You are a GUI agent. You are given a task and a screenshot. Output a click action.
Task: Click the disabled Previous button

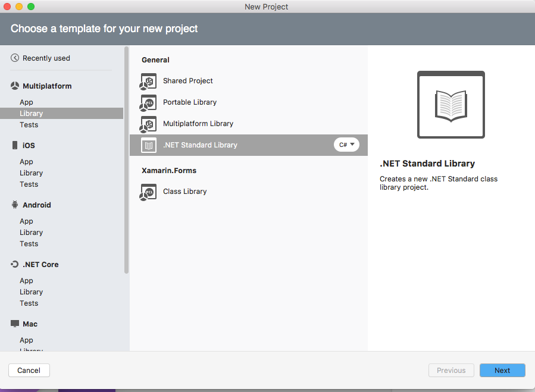click(x=451, y=370)
